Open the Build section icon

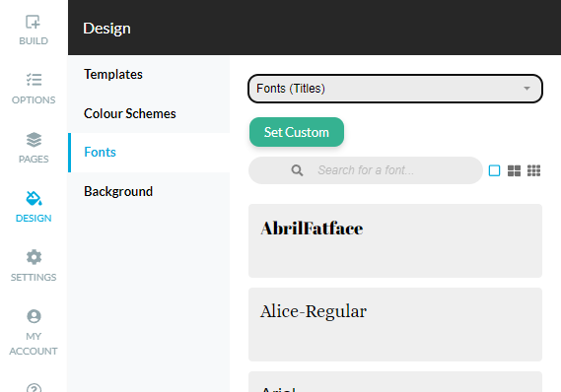(x=33, y=22)
